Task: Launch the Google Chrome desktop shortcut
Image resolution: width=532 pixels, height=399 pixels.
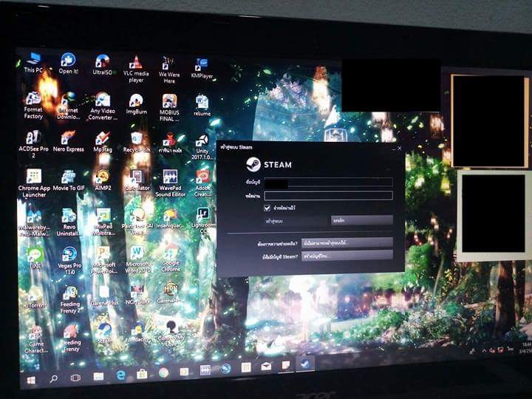Action: tap(171, 259)
